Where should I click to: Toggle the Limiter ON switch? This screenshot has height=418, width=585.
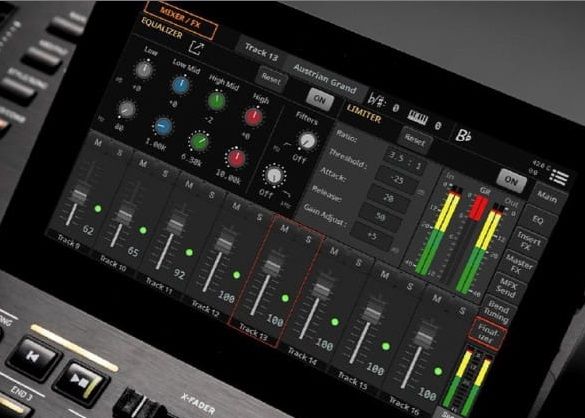[512, 181]
